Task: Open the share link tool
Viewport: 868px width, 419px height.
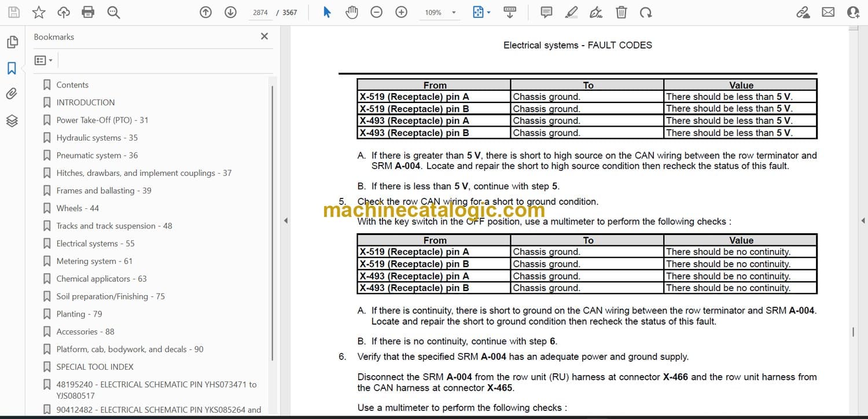Action: pos(803,12)
